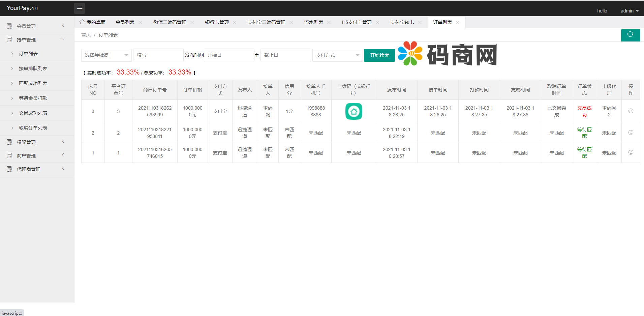Screen dimensions: 644x316
Task: Click the green refresh icon button
Action: tap(630, 35)
